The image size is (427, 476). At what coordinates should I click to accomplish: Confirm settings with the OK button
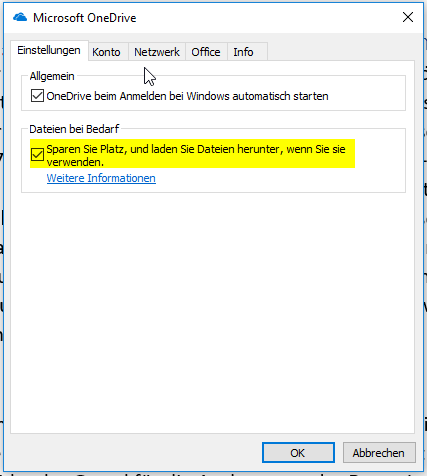298,453
